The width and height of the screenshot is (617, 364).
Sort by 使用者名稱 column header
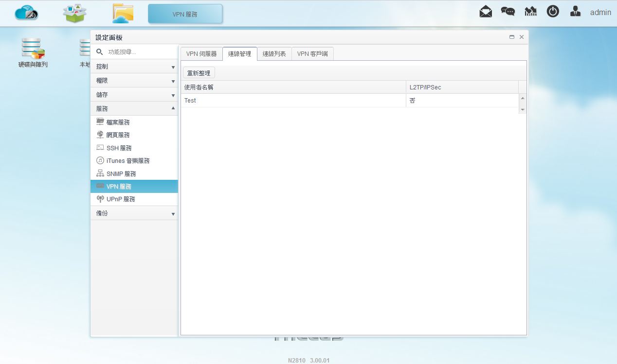pos(293,87)
